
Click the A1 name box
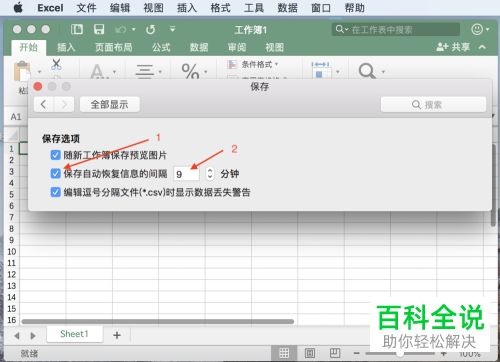pos(16,117)
